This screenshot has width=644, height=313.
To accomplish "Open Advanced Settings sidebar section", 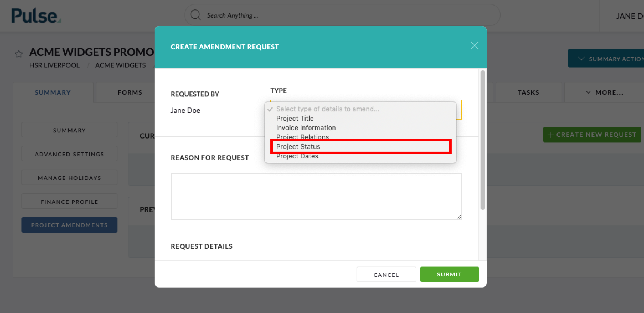I will point(69,154).
